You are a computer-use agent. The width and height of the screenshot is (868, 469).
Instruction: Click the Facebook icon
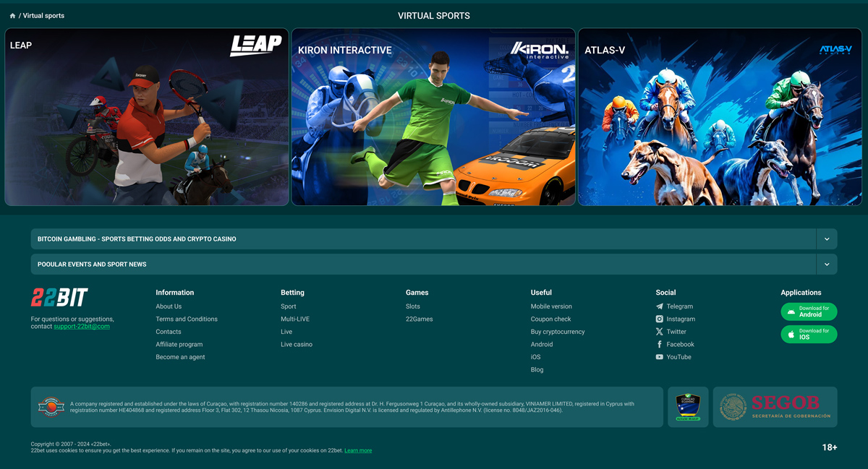[659, 345]
